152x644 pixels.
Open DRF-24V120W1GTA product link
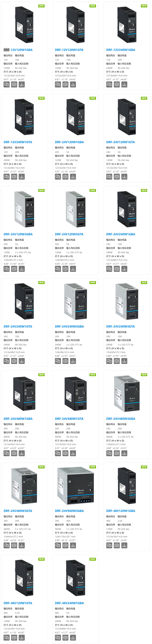(x=120, y=142)
